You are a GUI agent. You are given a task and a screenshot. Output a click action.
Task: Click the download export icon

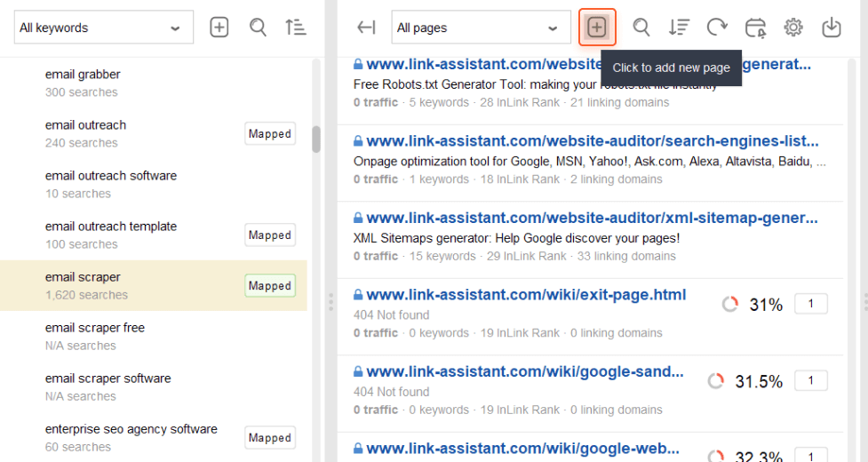pyautogui.click(x=832, y=28)
